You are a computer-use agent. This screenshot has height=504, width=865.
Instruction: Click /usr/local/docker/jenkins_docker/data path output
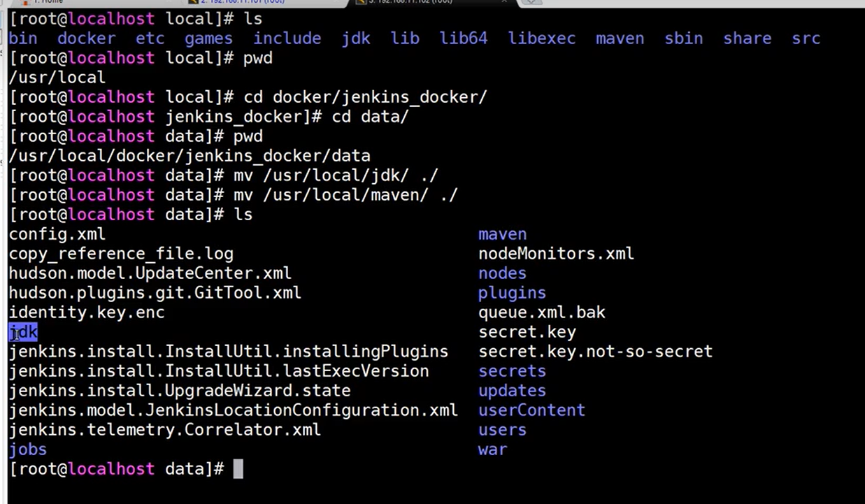tap(190, 156)
